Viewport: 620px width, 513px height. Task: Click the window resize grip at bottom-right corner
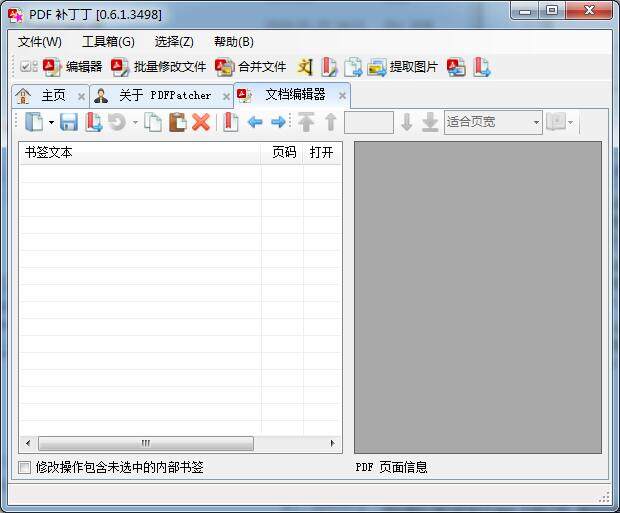(x=604, y=497)
